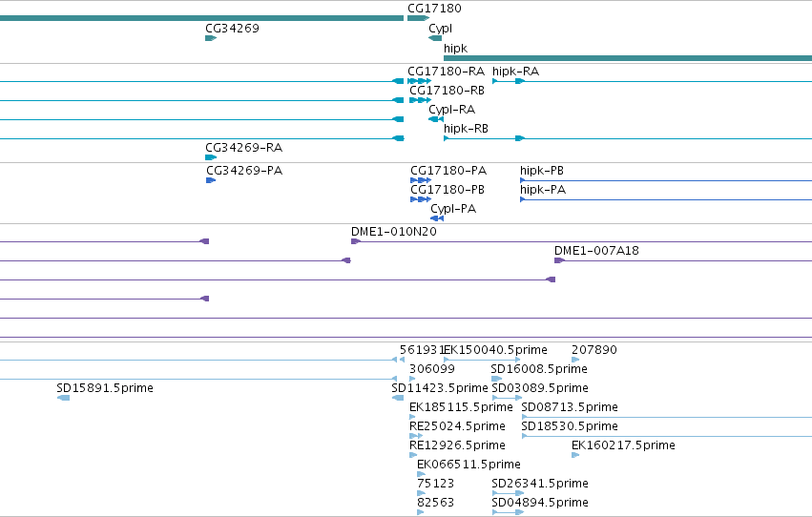The width and height of the screenshot is (812, 517).
Task: Click the EK150040.5prime EST label
Action: (x=495, y=350)
